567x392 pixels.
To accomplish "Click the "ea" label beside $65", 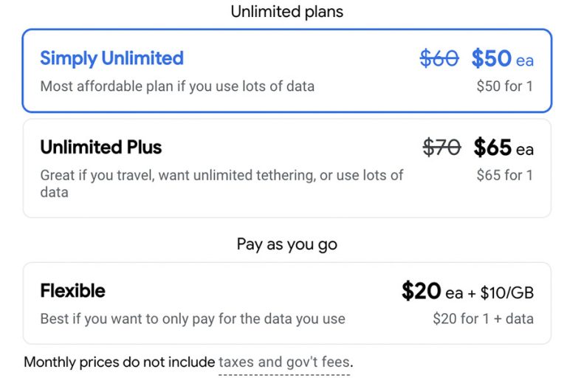I will pyautogui.click(x=524, y=150).
